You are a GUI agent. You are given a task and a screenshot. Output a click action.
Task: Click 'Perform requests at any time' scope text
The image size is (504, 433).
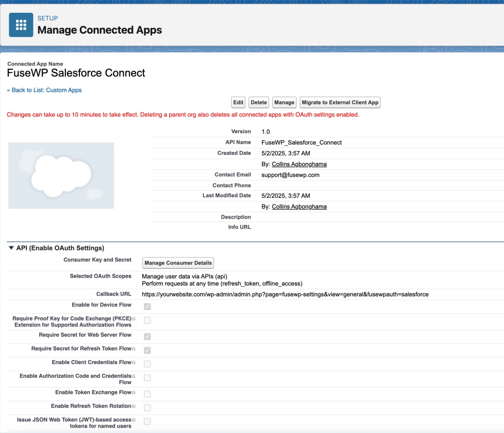pos(222,283)
